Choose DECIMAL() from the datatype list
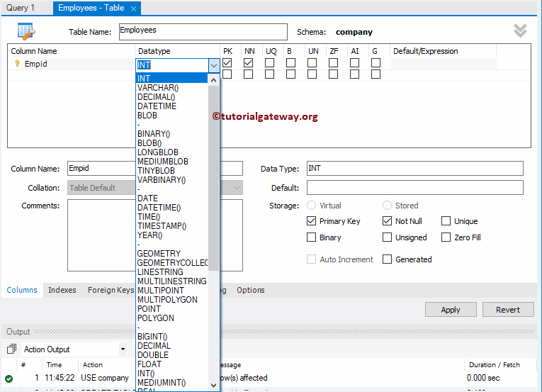 (157, 97)
